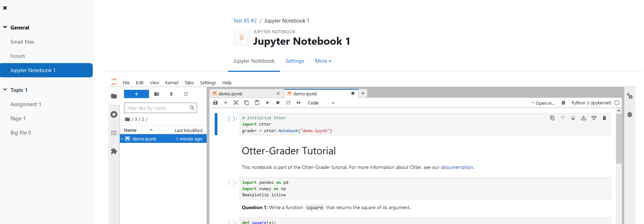
Task: Close the first demo.ipynb tab
Action: 278,93
